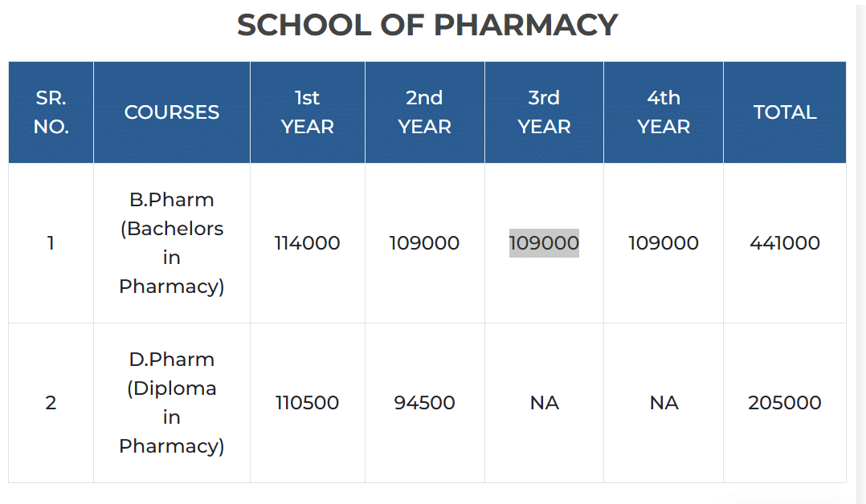Select D.Pharm 2nd year fee 94500

point(424,403)
